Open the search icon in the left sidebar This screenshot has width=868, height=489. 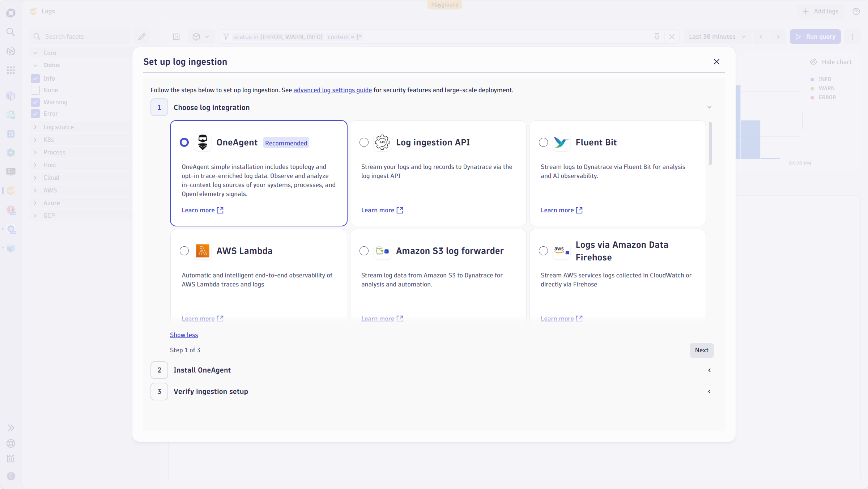pyautogui.click(x=11, y=32)
